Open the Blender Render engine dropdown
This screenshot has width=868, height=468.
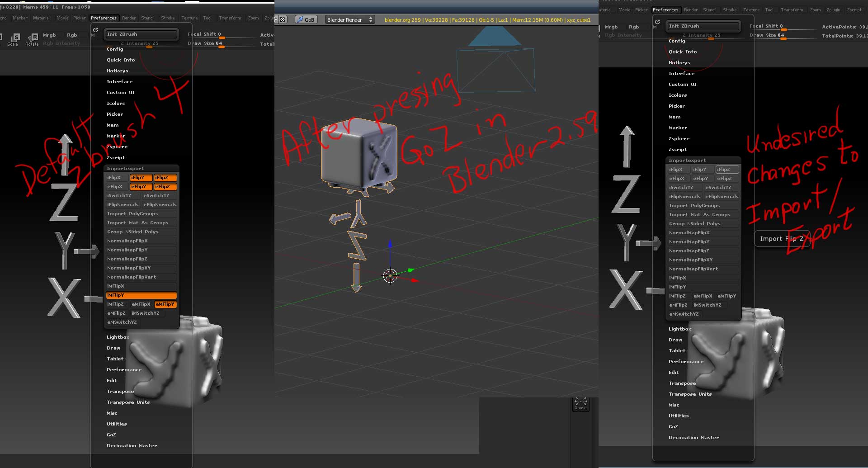(349, 19)
